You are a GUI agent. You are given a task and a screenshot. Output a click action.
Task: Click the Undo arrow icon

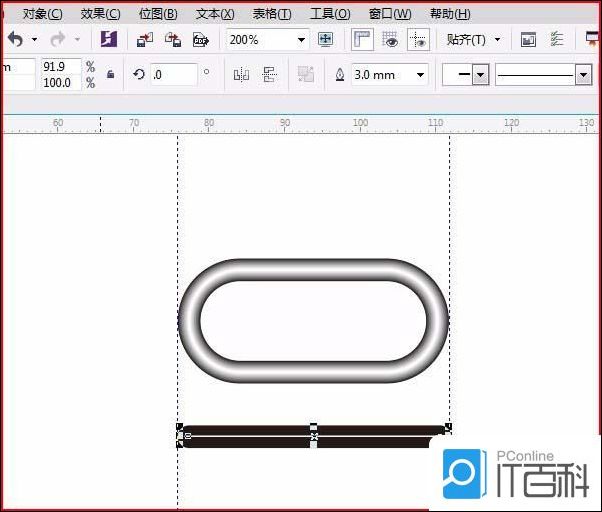click(15, 39)
